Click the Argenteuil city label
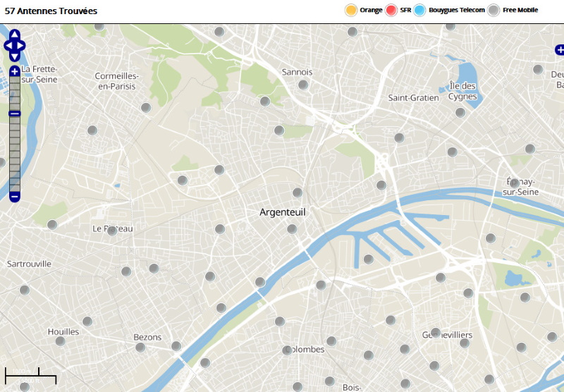 coord(282,212)
